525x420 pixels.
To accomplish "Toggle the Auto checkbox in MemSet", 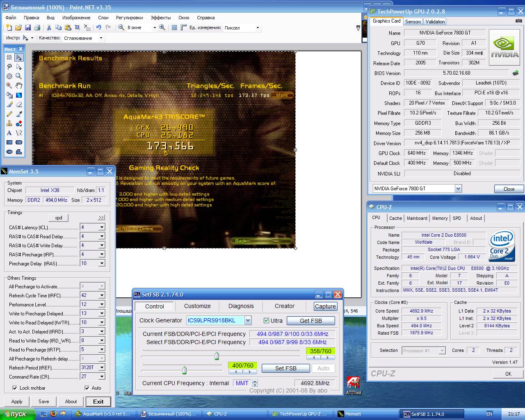I will [87, 388].
